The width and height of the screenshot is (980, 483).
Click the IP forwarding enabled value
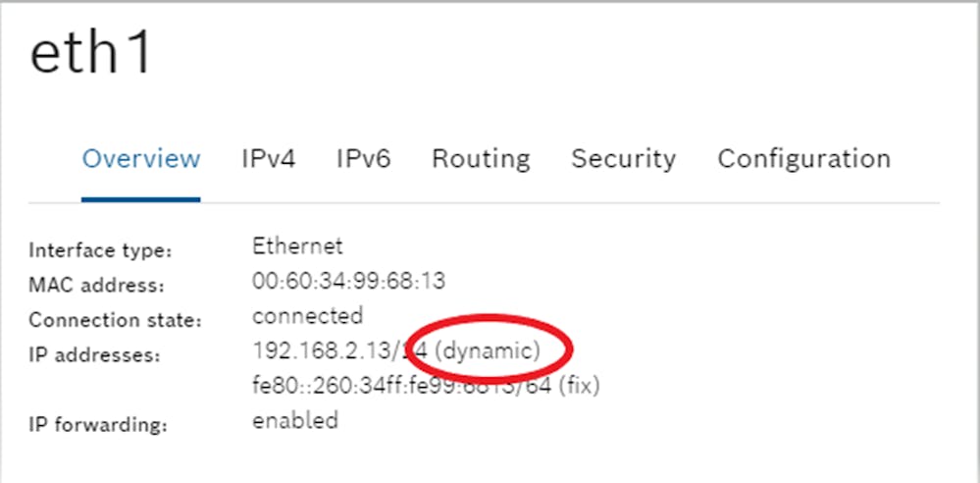click(x=295, y=420)
